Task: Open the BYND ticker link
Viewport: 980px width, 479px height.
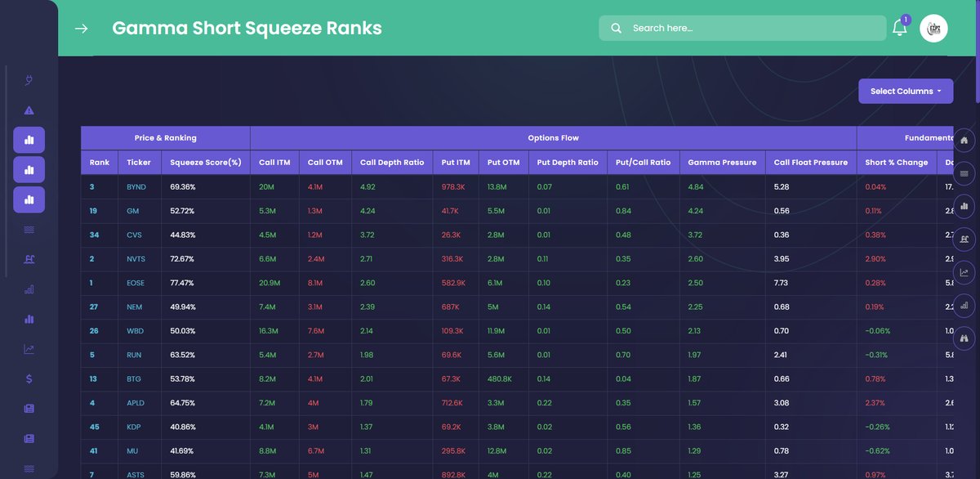Action: [x=136, y=187]
